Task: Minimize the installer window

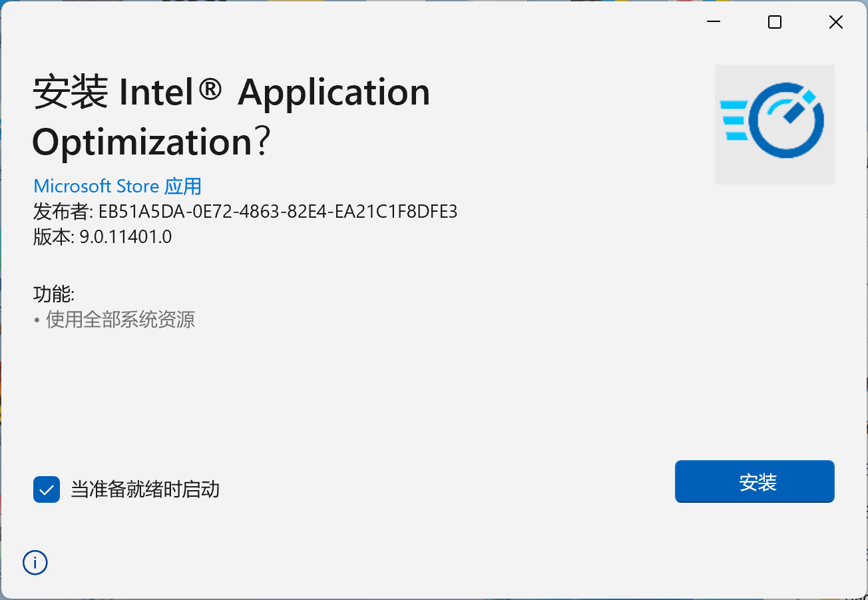Action: [714, 23]
